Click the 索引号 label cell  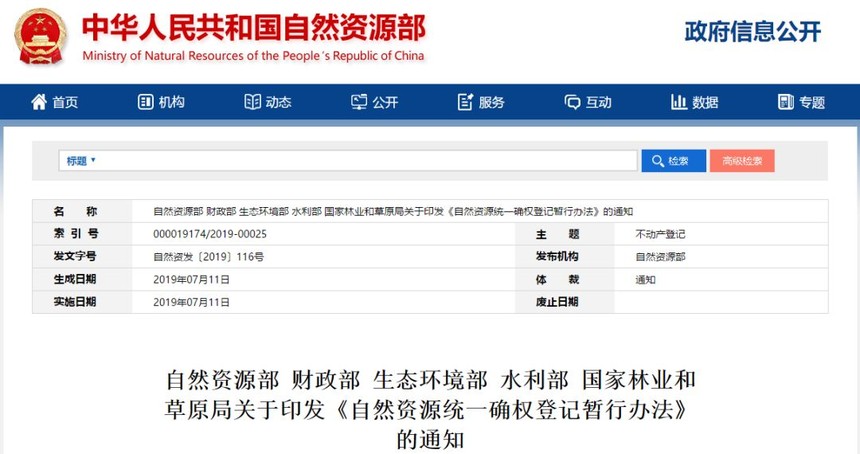(82, 234)
